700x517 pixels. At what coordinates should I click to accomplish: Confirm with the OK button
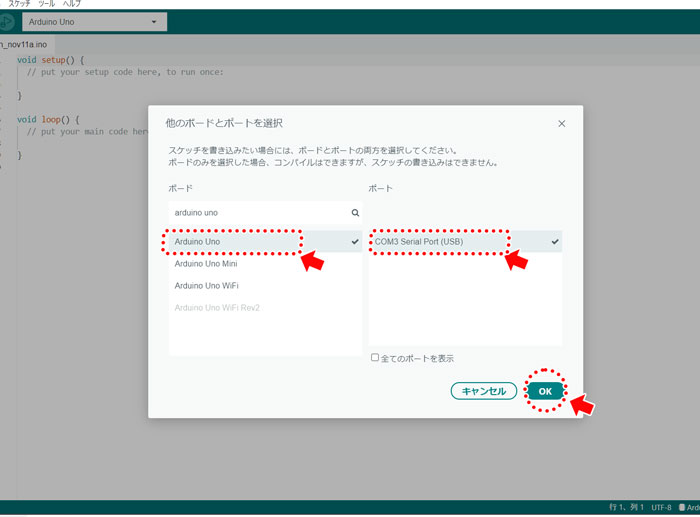[545, 391]
